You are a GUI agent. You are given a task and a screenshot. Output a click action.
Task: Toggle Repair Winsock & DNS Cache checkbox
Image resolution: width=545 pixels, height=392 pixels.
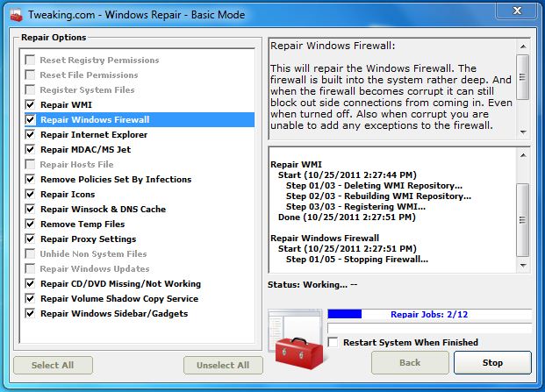click(30, 209)
